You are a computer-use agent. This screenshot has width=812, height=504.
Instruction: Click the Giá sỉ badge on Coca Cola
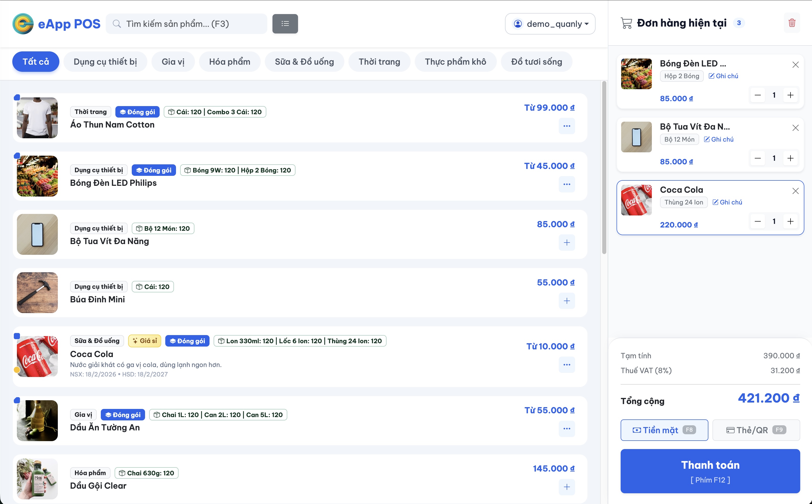coord(145,341)
